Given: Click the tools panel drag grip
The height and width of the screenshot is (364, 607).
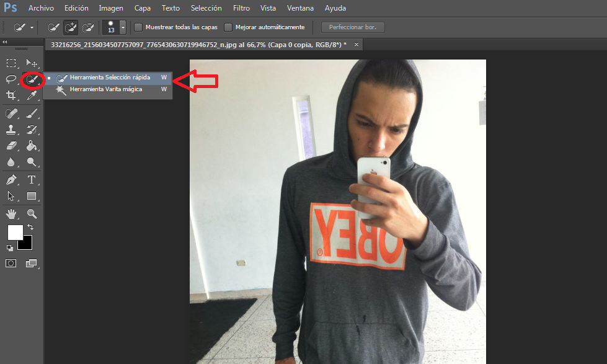Looking at the screenshot, I should click(21, 49).
